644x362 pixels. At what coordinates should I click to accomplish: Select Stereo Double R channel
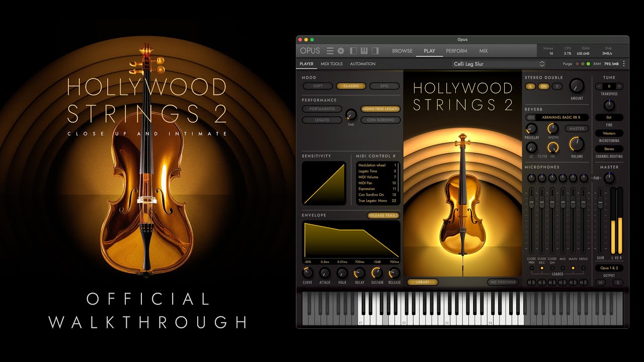click(x=556, y=86)
